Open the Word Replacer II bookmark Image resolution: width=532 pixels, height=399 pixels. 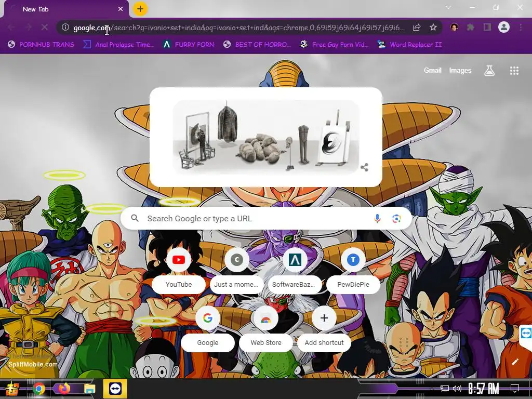tap(409, 45)
